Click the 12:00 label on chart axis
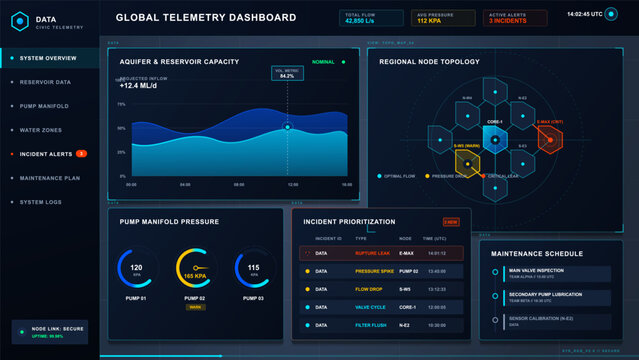 [x=293, y=185]
